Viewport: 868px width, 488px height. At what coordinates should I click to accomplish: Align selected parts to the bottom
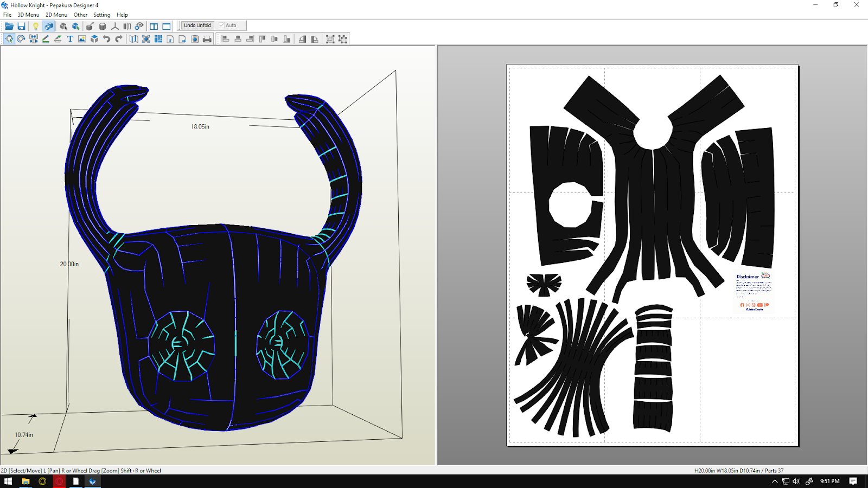click(287, 39)
